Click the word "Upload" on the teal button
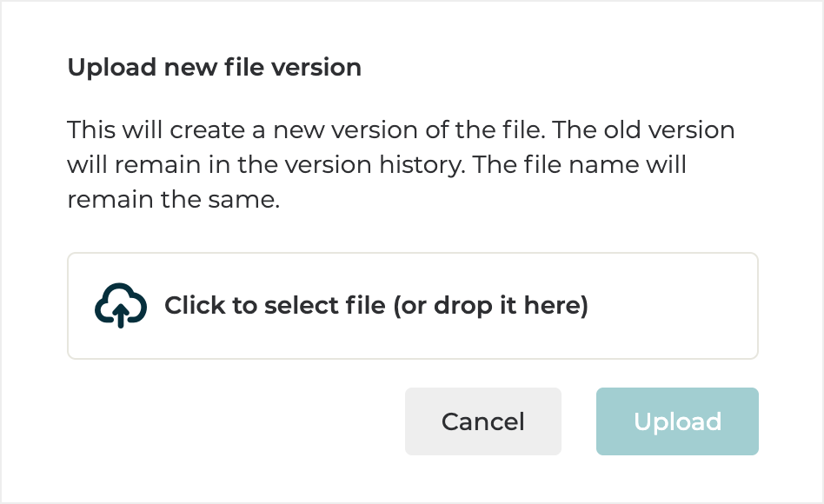Screen dimensions: 824x504 [677, 421]
